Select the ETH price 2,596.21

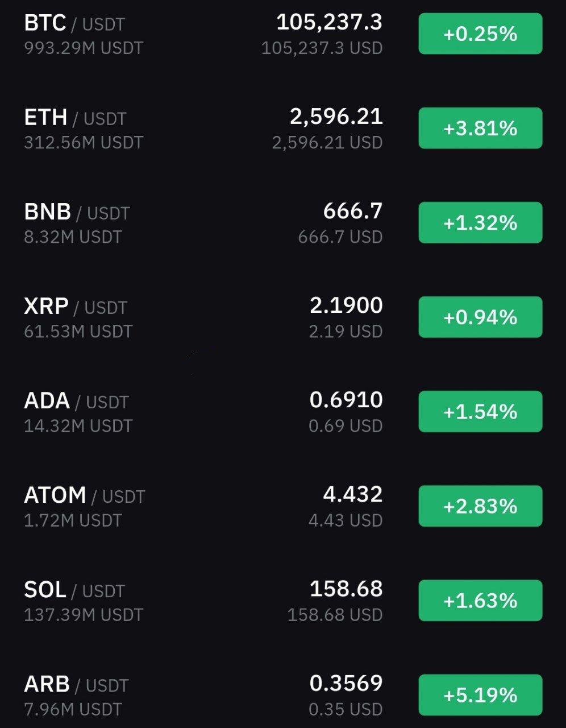(x=336, y=117)
